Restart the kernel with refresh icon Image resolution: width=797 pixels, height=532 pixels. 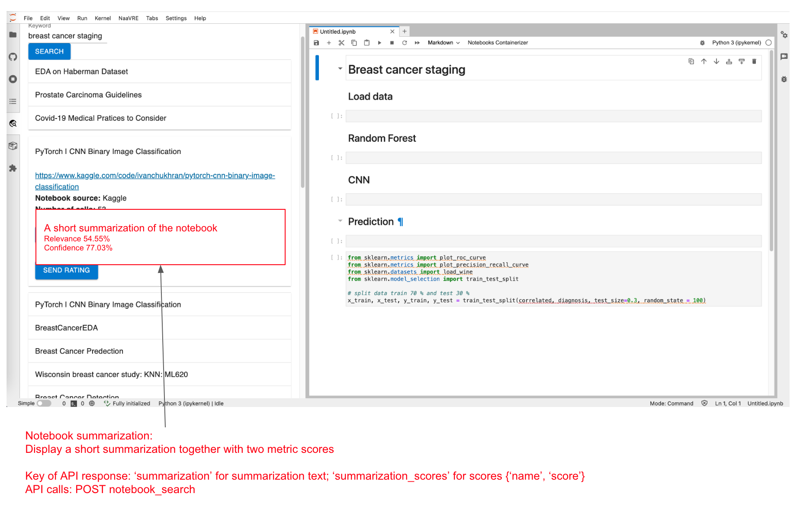click(x=404, y=42)
